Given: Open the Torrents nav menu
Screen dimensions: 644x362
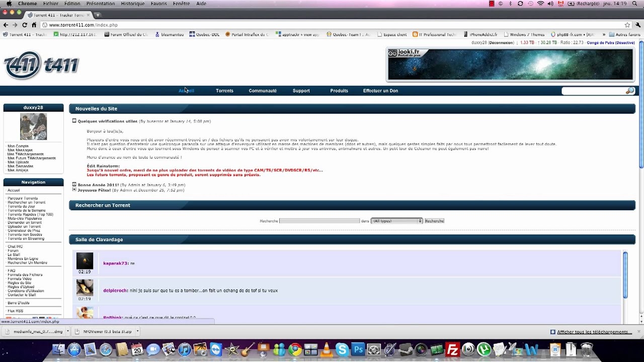Looking at the screenshot, I should (224, 90).
